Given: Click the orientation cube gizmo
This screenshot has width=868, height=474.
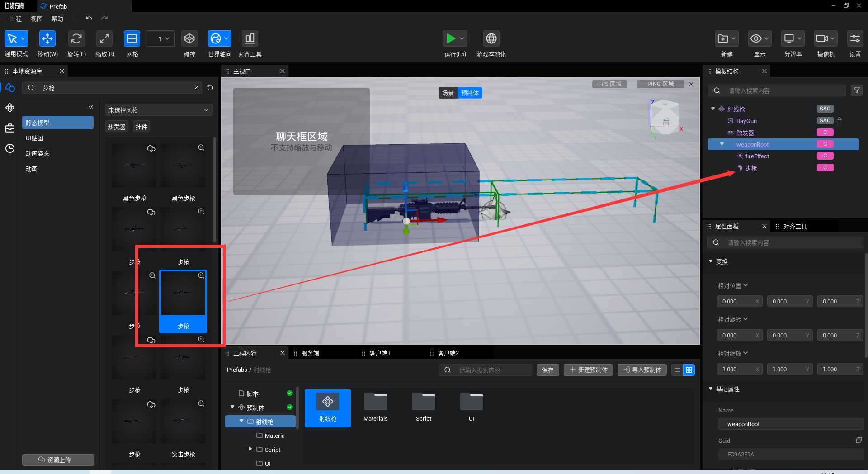Looking at the screenshot, I should pyautogui.click(x=665, y=118).
